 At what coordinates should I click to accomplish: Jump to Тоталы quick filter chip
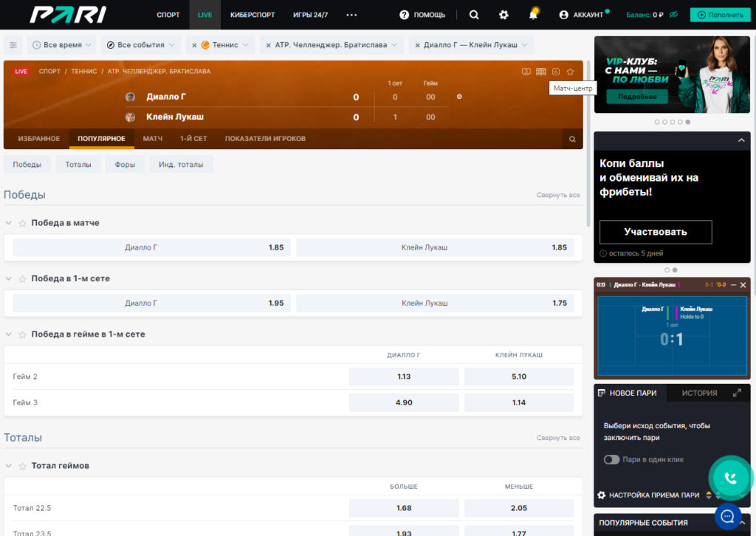[78, 165]
